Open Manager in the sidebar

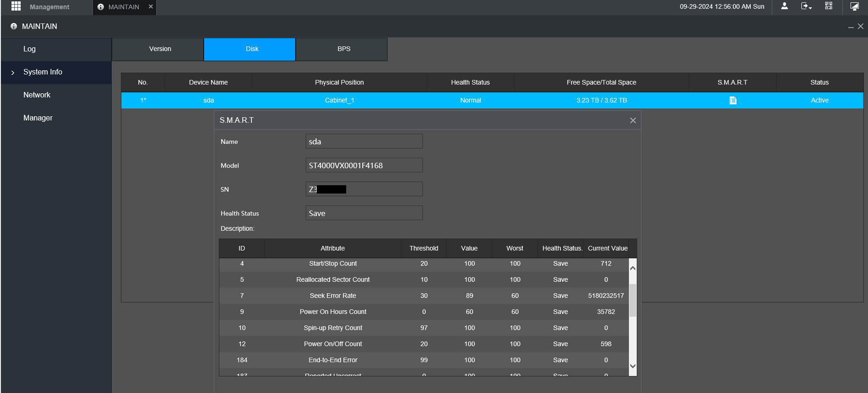coord(56,118)
